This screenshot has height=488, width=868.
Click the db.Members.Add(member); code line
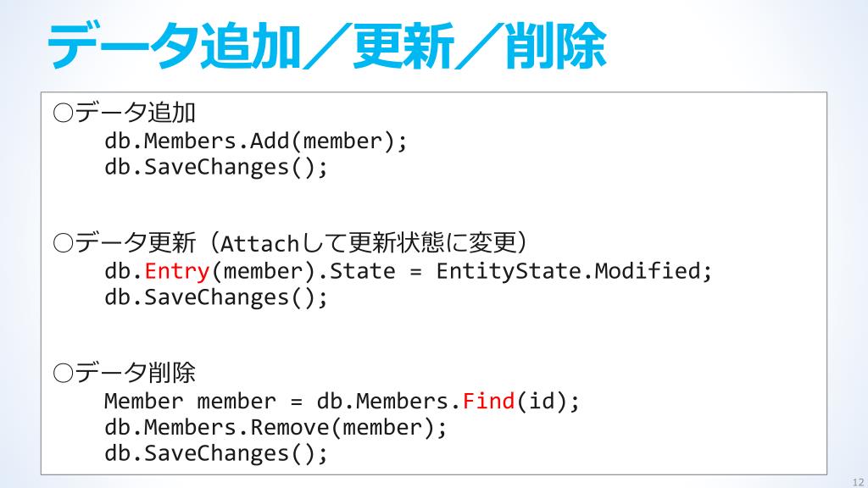tap(256, 141)
